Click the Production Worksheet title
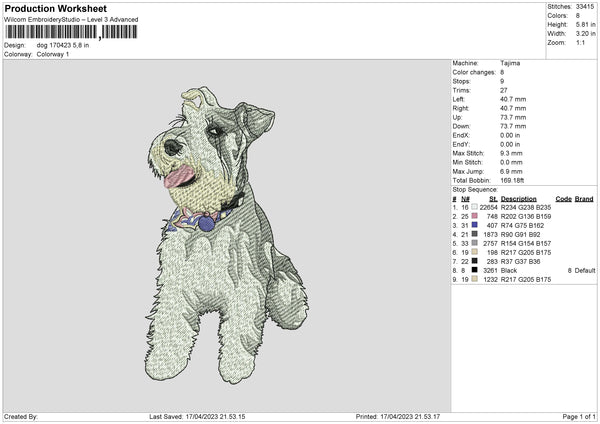600x424 pixels. tap(55, 8)
